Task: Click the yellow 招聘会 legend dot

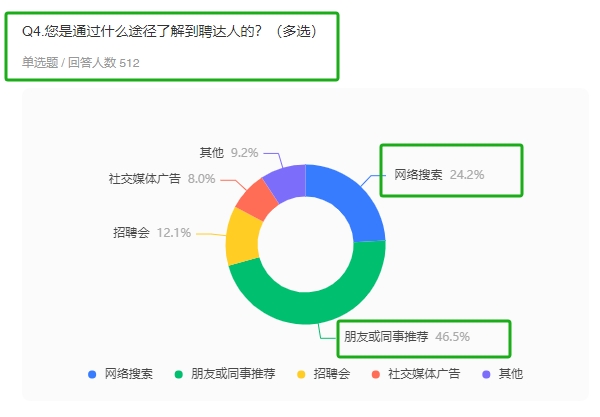Action: coord(302,374)
